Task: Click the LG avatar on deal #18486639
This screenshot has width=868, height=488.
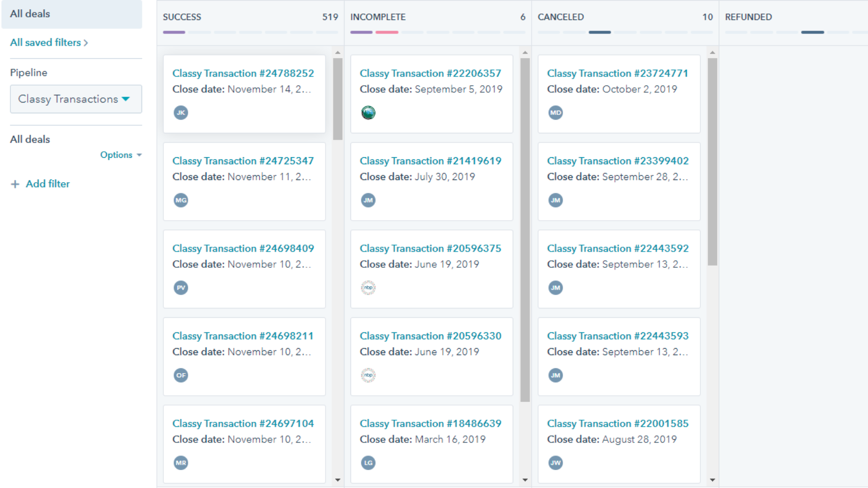Action: click(x=368, y=463)
